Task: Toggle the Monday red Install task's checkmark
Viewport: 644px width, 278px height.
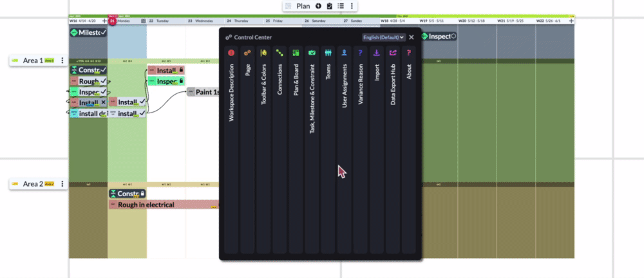Action: tap(142, 102)
